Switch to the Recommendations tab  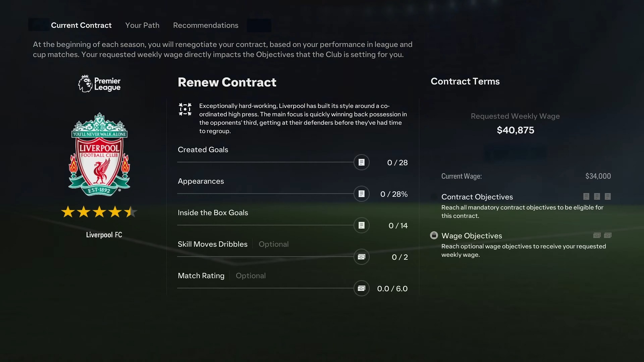click(206, 25)
